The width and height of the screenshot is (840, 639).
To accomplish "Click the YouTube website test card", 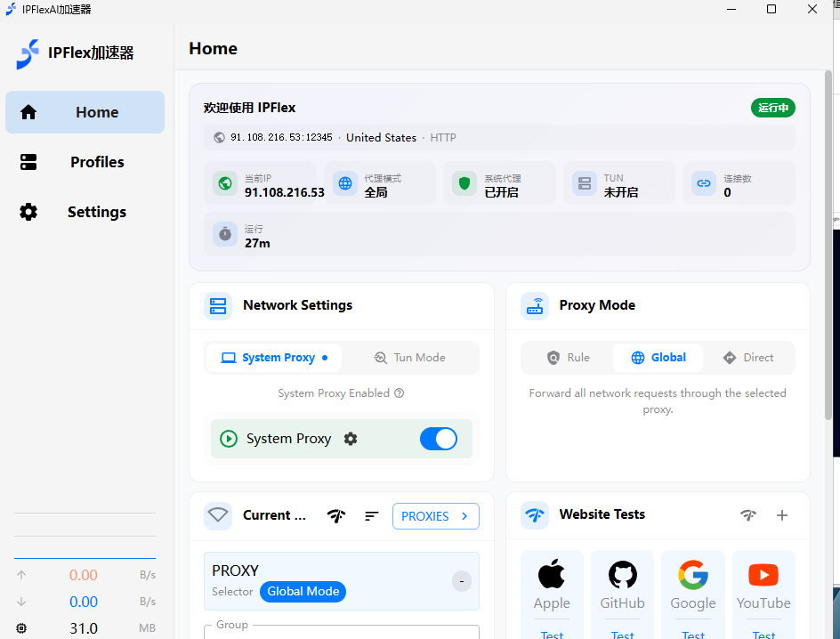I will (763, 595).
